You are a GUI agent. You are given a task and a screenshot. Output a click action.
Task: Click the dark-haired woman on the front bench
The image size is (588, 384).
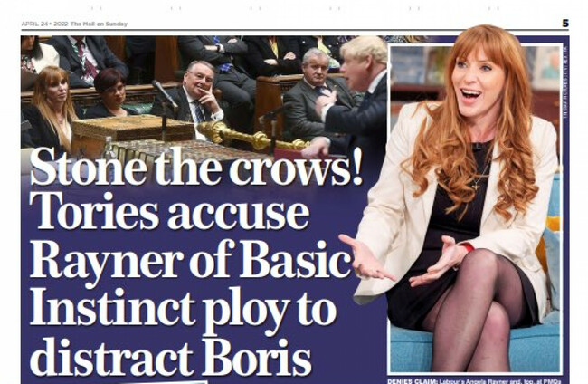(x=110, y=93)
